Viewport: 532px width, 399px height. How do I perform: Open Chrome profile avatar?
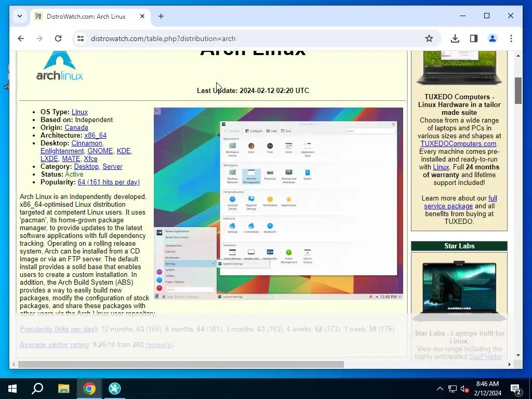[x=493, y=38]
